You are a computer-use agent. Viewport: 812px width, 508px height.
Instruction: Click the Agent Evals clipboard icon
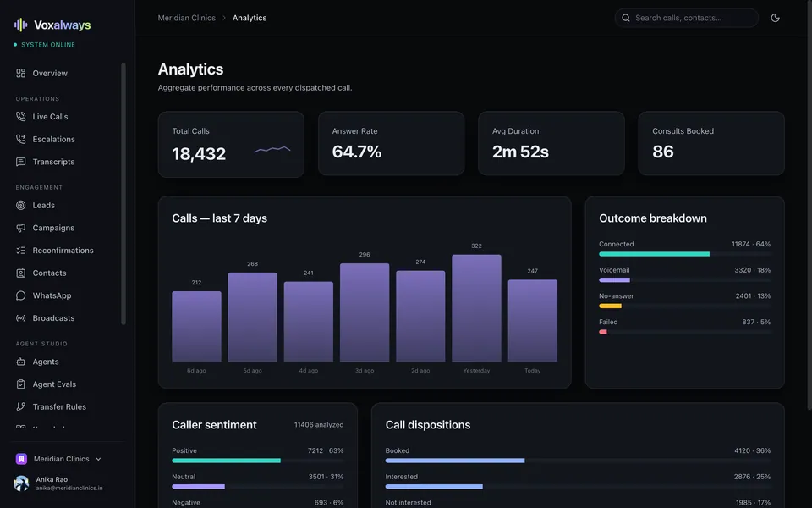point(20,384)
